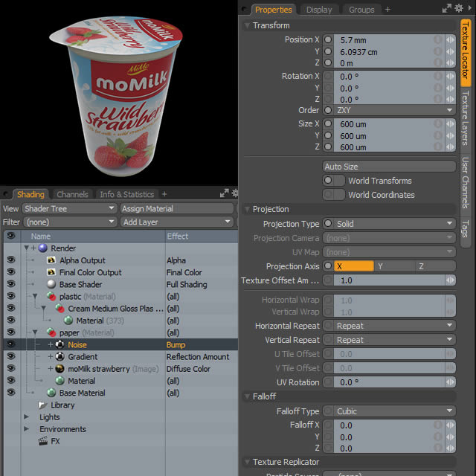
Task: Collapse the Transform section
Action: pos(247,25)
